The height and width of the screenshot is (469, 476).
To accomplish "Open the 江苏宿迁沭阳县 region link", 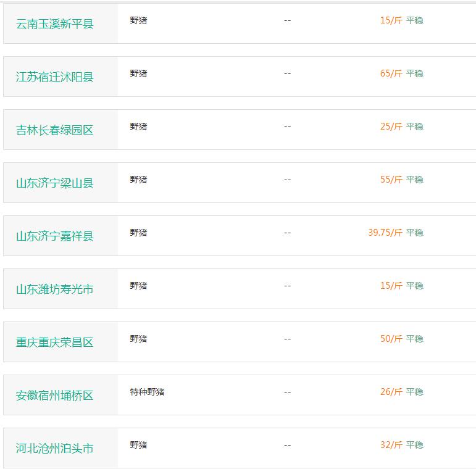I will click(55, 77).
